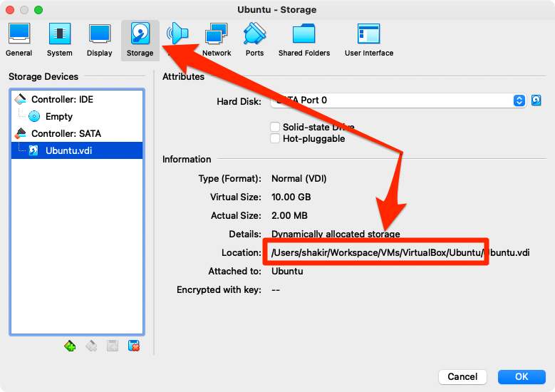Screen dimensions: 555x392
Task: Click the add controller icon
Action: [x=70, y=346]
